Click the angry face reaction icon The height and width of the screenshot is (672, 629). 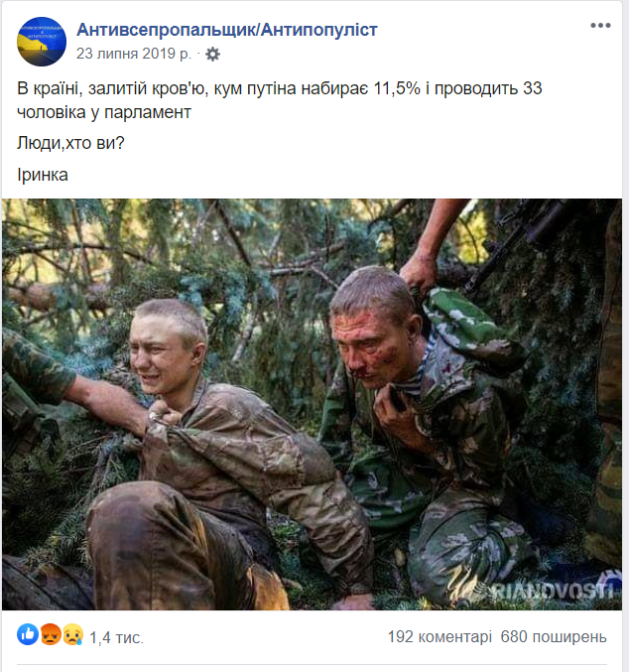51,634
